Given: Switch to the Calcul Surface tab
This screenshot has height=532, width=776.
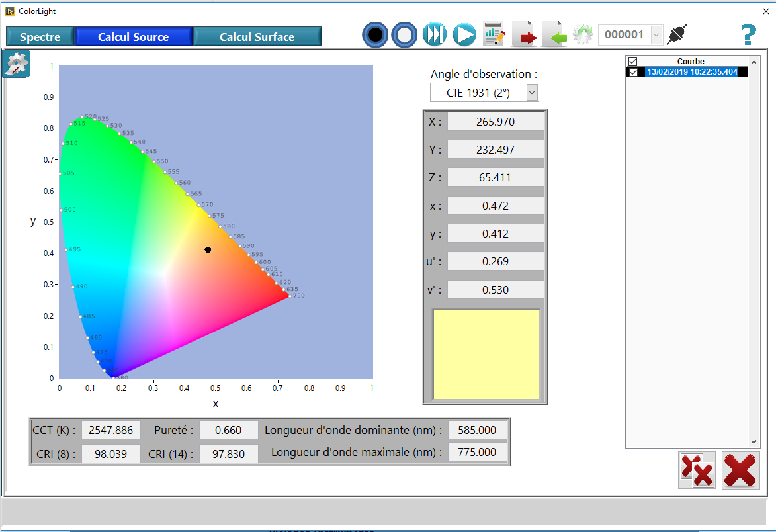Looking at the screenshot, I should (257, 37).
